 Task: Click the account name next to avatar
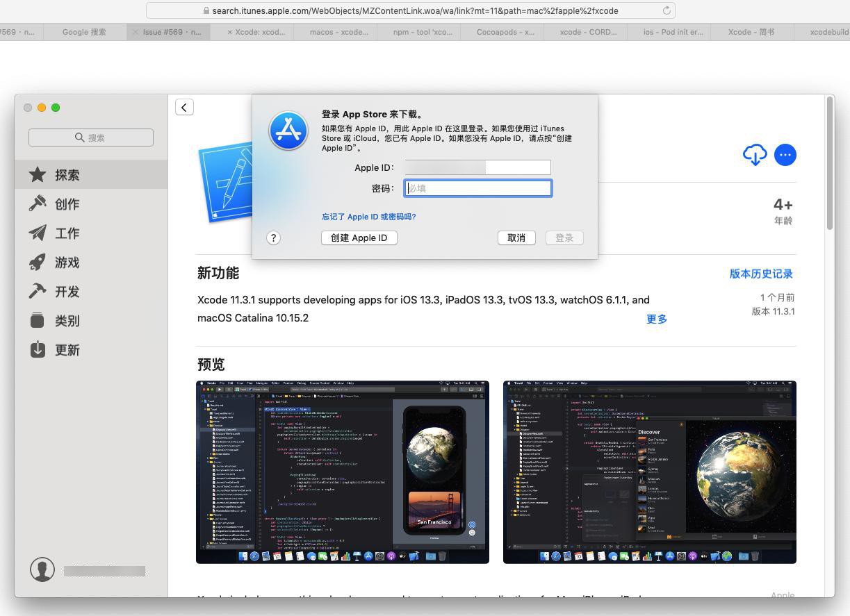click(104, 571)
